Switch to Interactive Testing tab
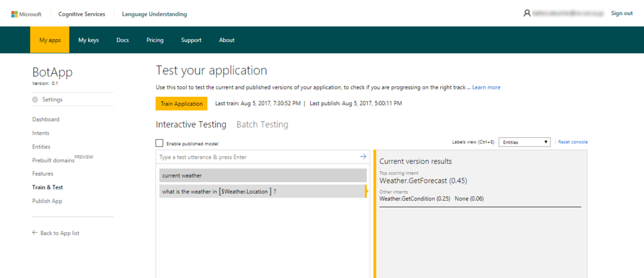 (191, 125)
